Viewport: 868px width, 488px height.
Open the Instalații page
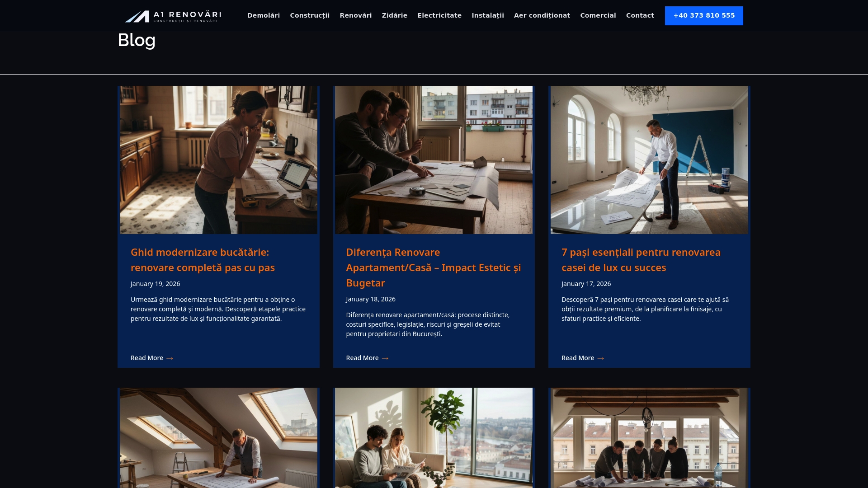tap(488, 15)
